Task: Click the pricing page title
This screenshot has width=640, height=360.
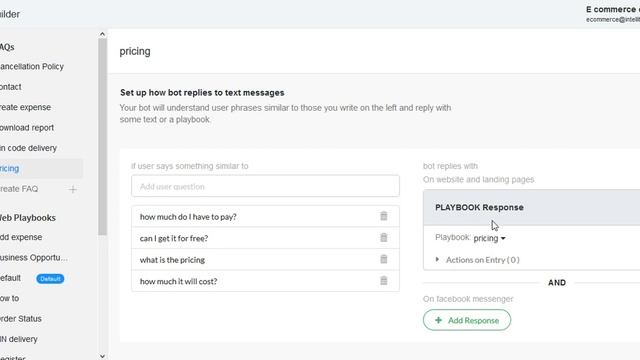Action: coord(135,51)
